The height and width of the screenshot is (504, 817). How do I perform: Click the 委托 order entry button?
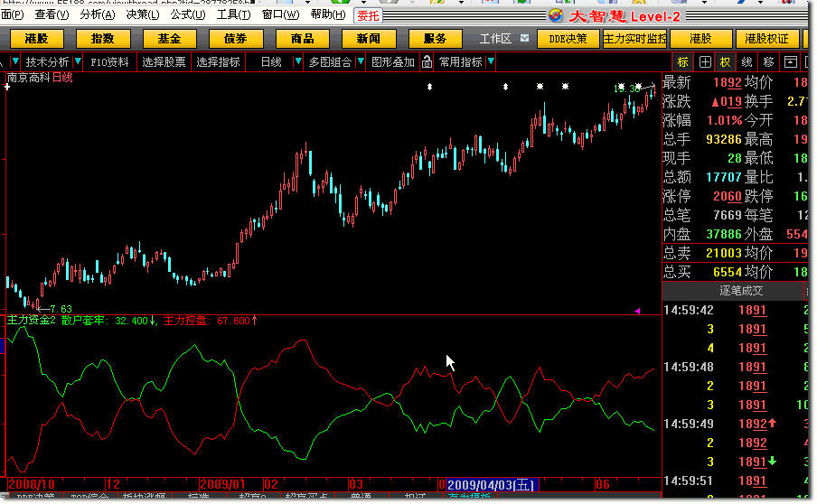click(x=368, y=15)
